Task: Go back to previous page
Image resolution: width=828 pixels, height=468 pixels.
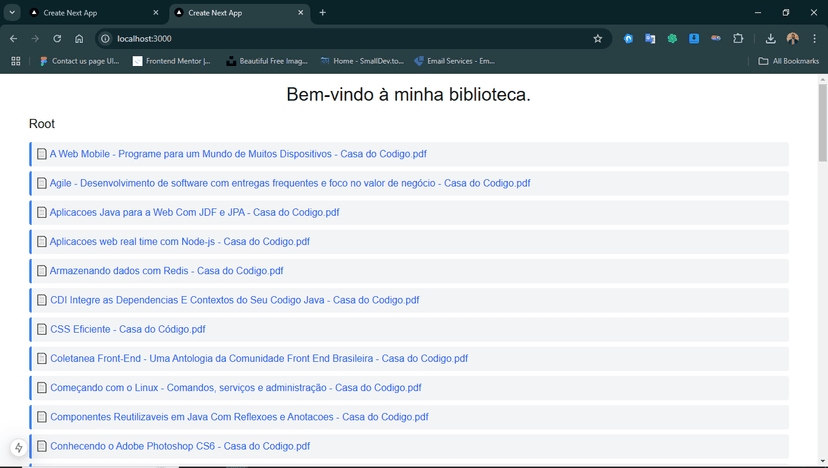Action: coord(14,39)
